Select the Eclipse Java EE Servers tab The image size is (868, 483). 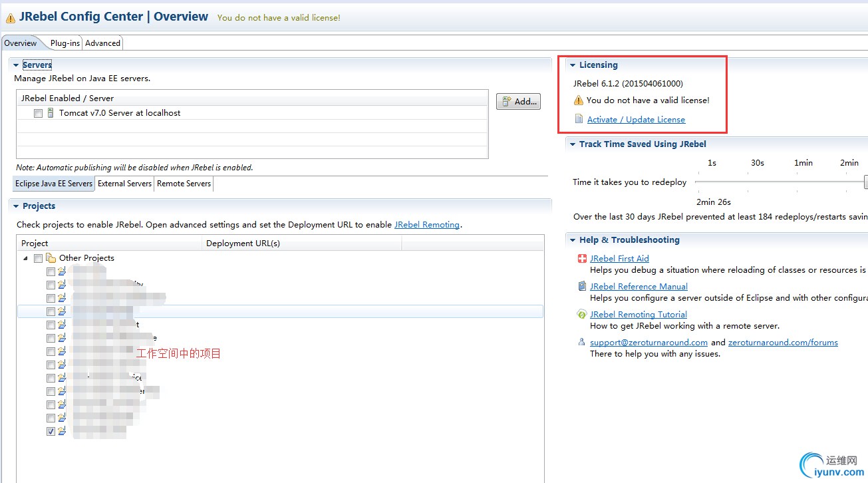coord(54,184)
